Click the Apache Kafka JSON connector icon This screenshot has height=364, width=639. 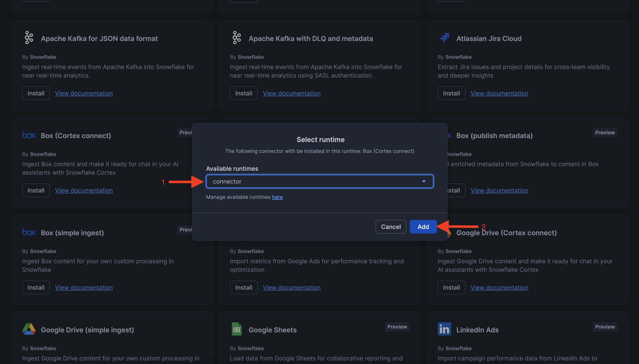(29, 38)
